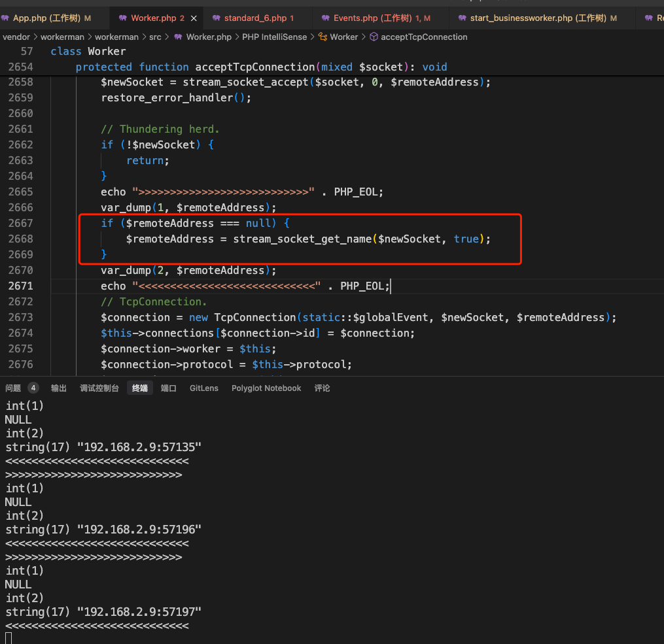Close the Worker.php editor tab
Viewport: 664px width, 644px height.
[x=194, y=18]
